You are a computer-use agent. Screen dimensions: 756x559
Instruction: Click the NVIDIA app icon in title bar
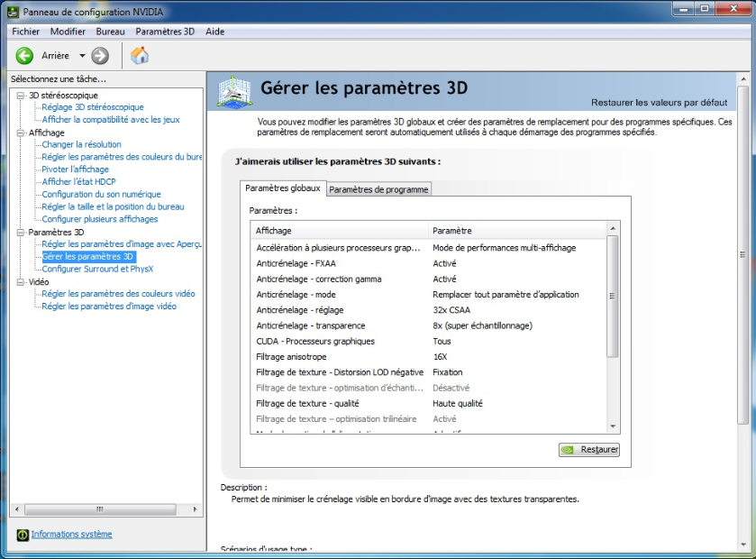[11, 9]
